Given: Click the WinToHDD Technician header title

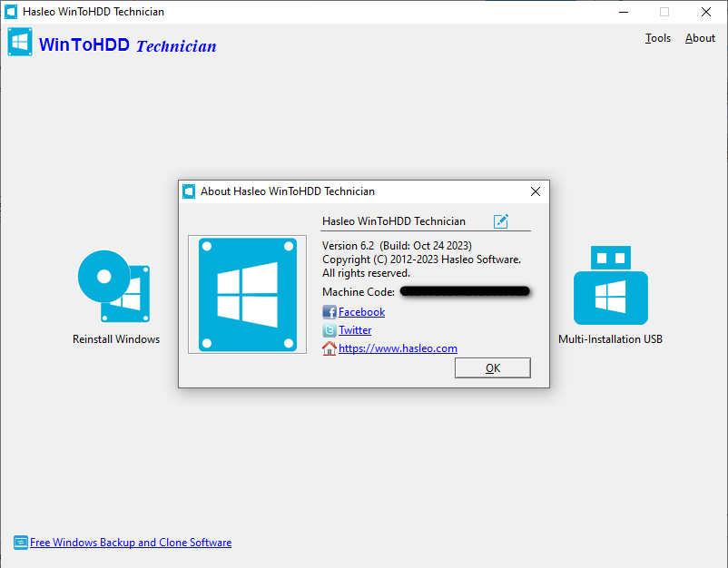Looking at the screenshot, I should 128,45.
